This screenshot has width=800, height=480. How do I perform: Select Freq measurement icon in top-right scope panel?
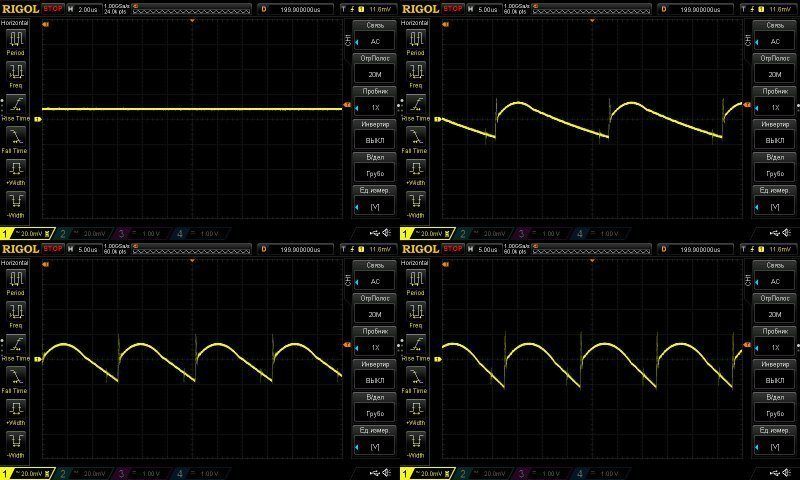click(x=416, y=71)
